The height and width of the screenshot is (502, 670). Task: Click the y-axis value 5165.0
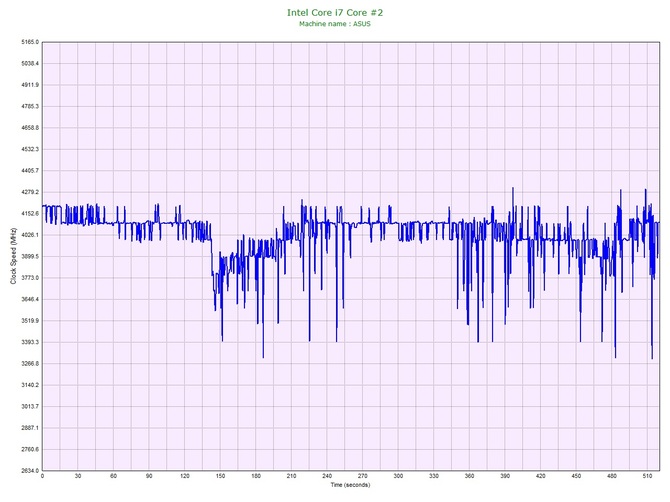click(30, 42)
